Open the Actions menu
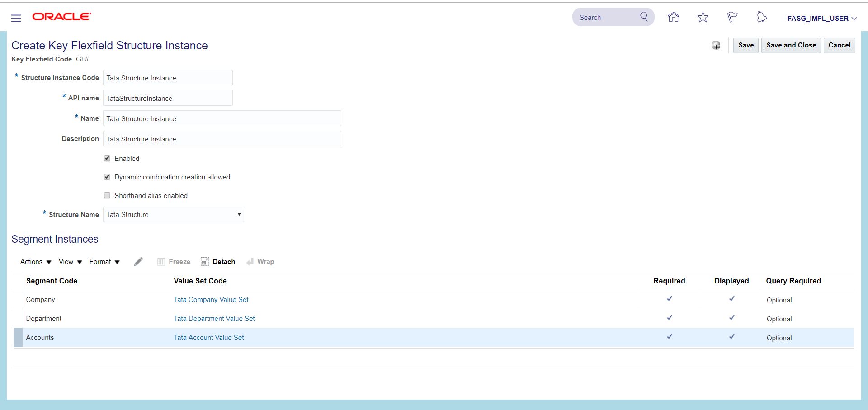This screenshot has height=410, width=868. point(36,262)
